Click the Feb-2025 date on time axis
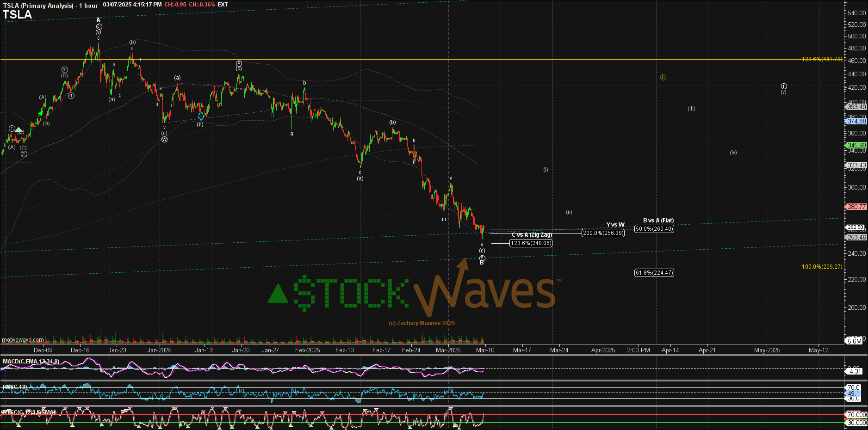 pyautogui.click(x=308, y=350)
